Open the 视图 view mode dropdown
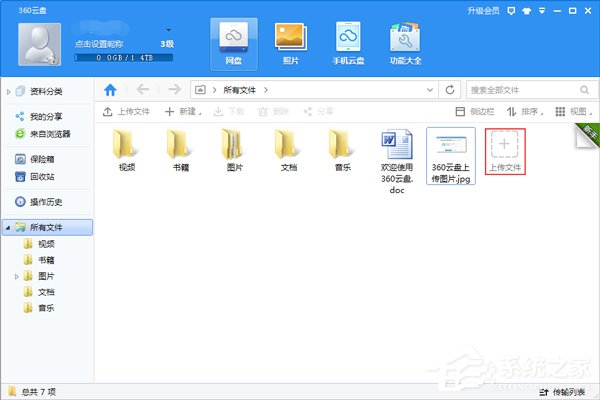The height and width of the screenshot is (400, 600). coord(574,111)
